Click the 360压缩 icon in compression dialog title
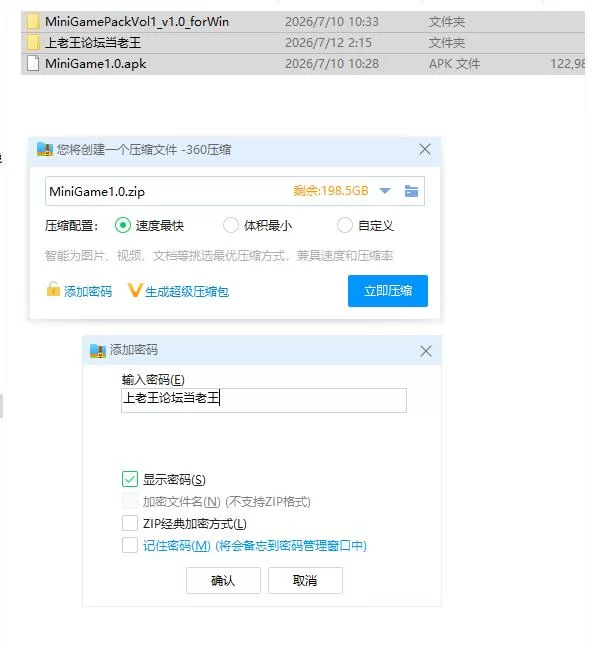 (x=45, y=149)
